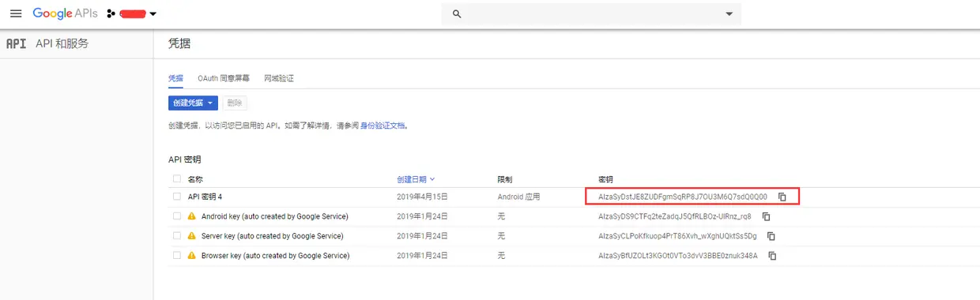The width and height of the screenshot is (980, 300).
Task: Click the API icon in the sidebar header
Action: coord(16,43)
